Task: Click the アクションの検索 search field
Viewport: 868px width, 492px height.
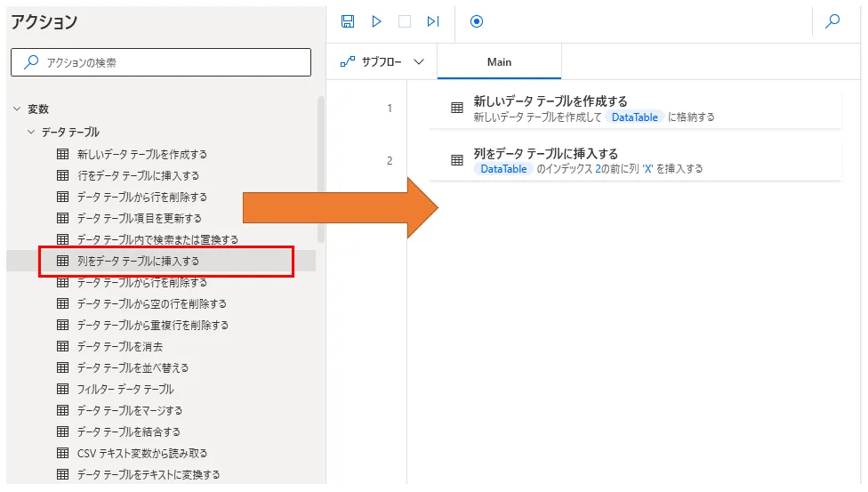Action: (x=161, y=62)
